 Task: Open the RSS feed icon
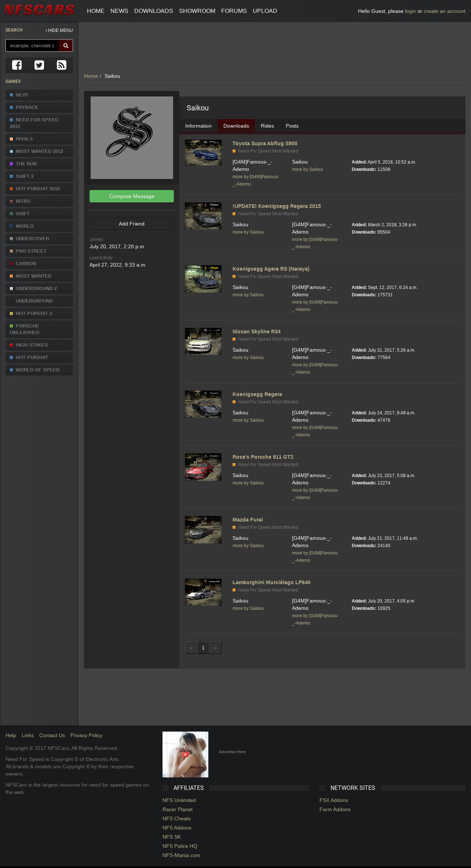(x=62, y=65)
